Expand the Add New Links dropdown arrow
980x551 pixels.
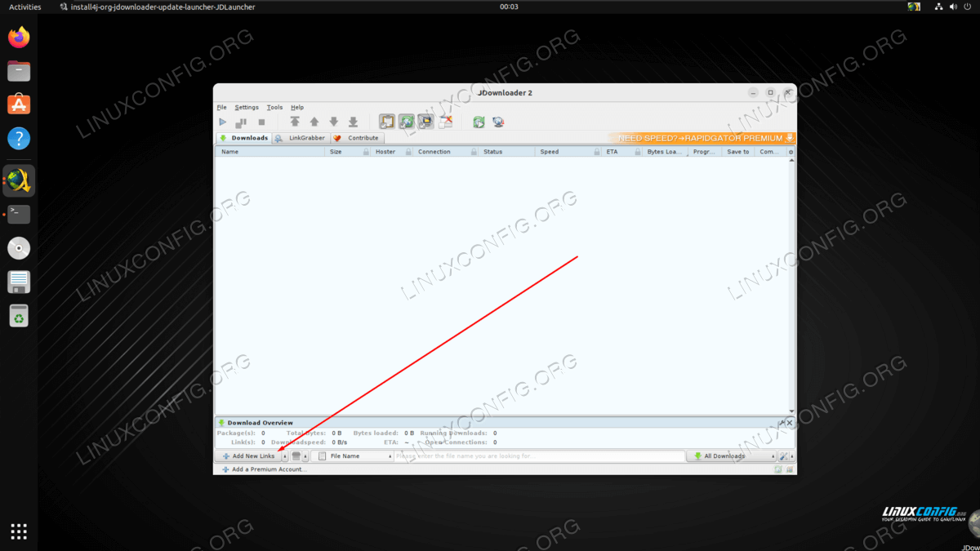(x=285, y=456)
